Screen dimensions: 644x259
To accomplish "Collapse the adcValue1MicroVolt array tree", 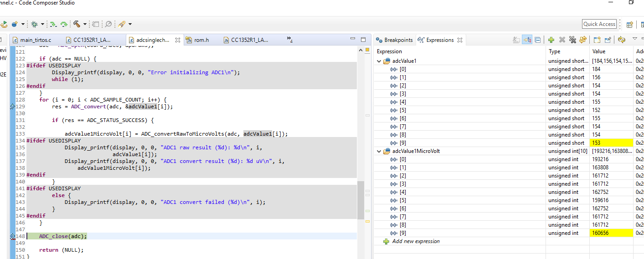I will coord(379,151).
